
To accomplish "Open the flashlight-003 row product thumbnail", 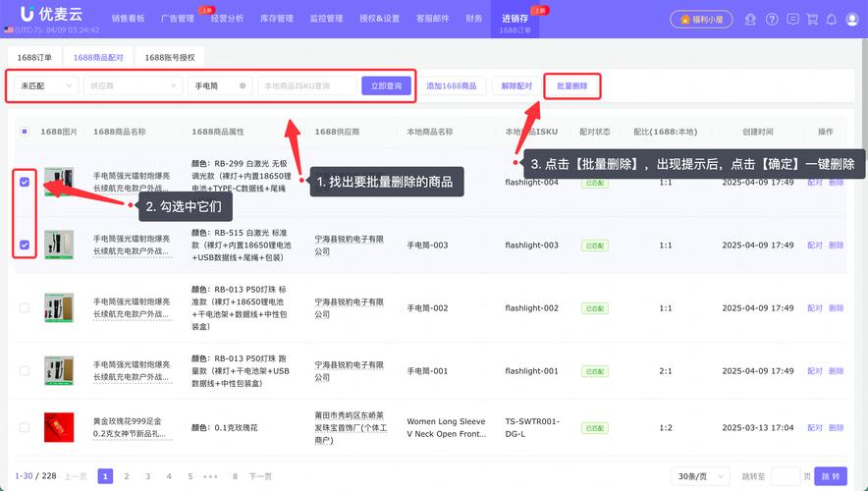I will pos(59,245).
